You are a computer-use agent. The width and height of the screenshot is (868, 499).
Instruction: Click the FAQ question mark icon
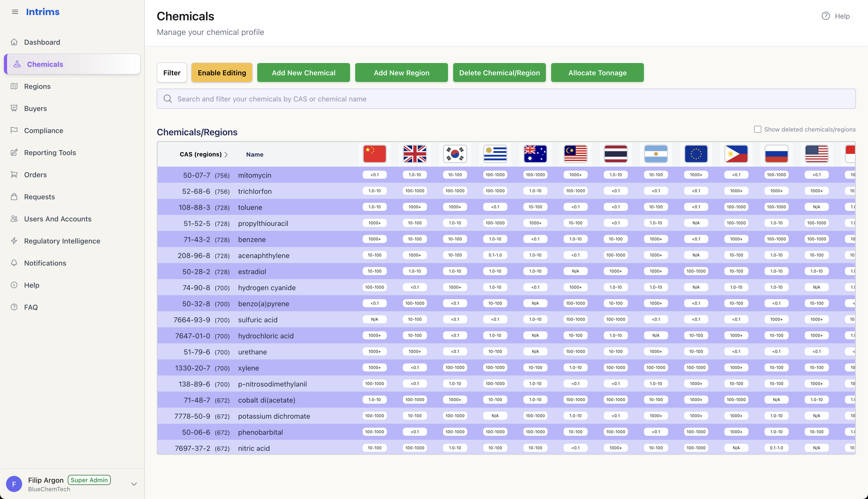coord(14,307)
